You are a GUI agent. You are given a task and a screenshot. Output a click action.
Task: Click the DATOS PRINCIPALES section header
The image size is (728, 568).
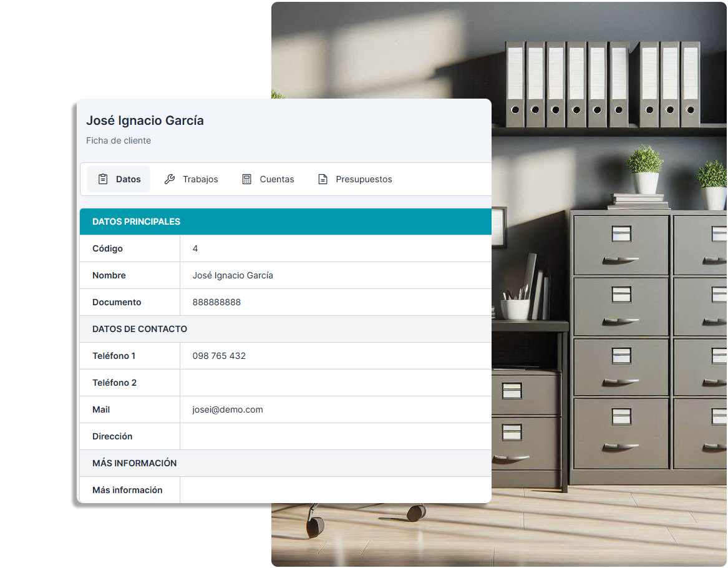[x=137, y=222]
